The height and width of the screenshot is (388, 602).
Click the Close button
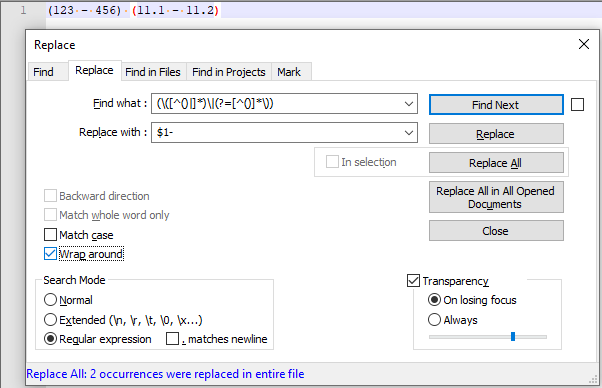(x=496, y=231)
